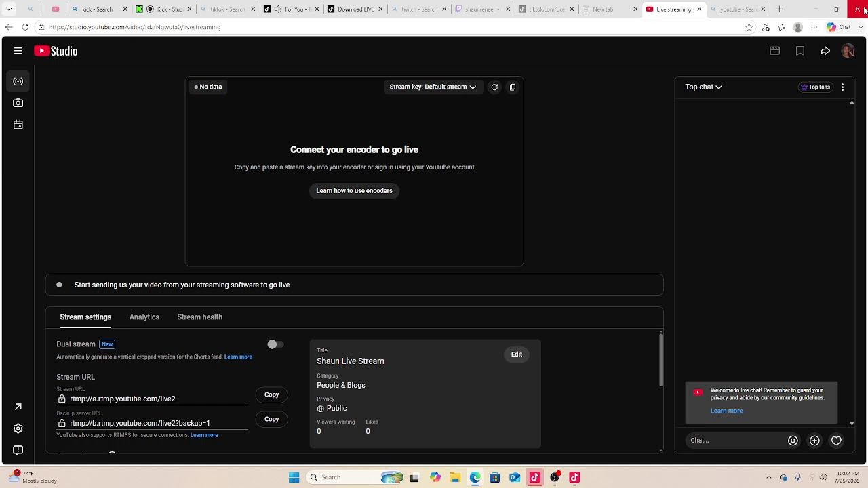Open Learn more link for Dual stream
868x488 pixels.
tap(238, 357)
